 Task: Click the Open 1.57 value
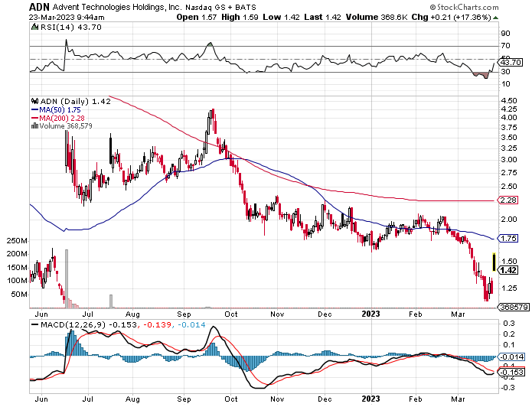tap(197, 18)
